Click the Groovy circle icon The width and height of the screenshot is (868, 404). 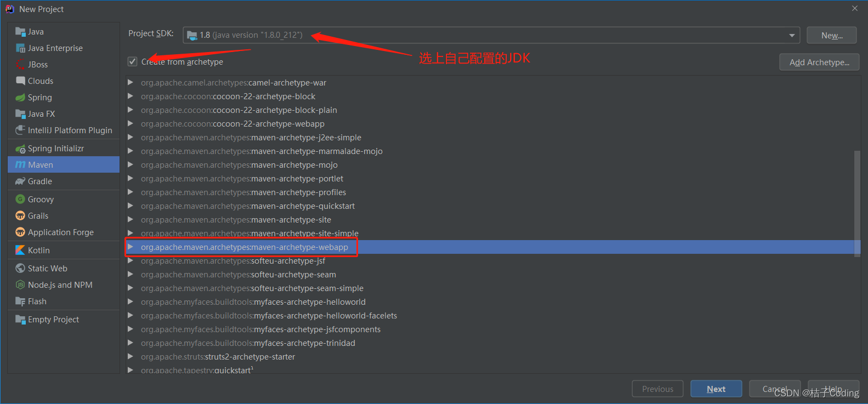pos(20,200)
